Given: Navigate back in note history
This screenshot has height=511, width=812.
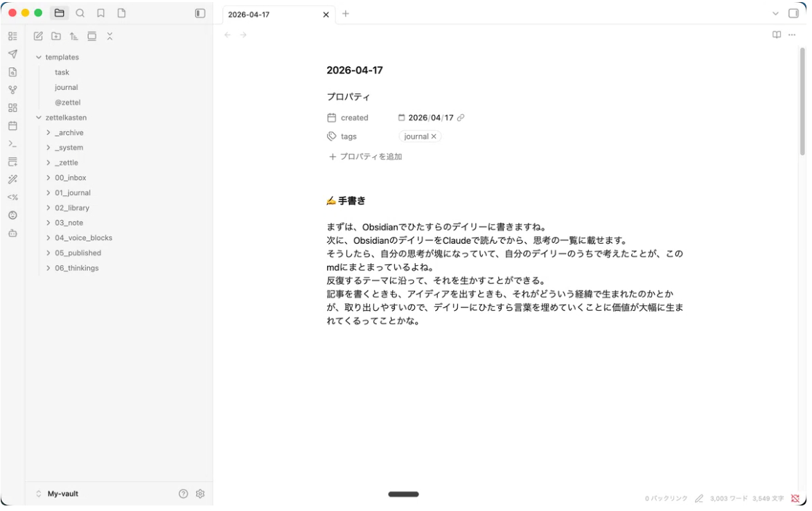Looking at the screenshot, I should click(x=227, y=35).
